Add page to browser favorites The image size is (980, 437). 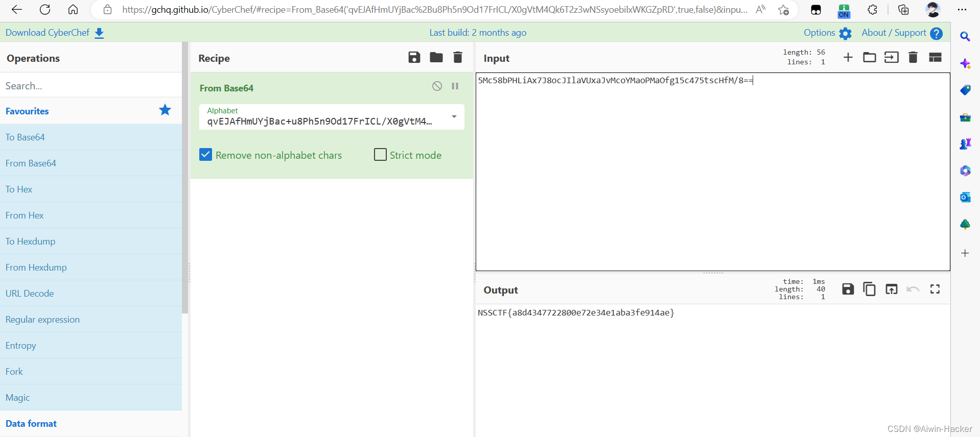coord(783,9)
